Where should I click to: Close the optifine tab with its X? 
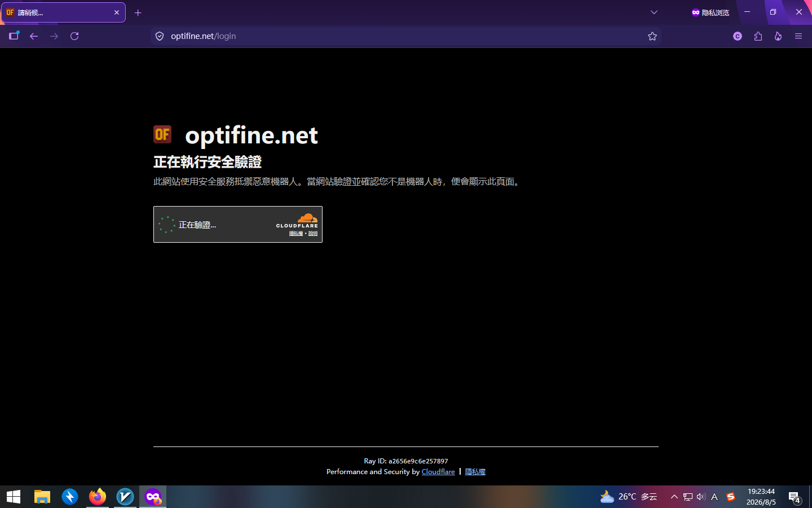click(117, 12)
